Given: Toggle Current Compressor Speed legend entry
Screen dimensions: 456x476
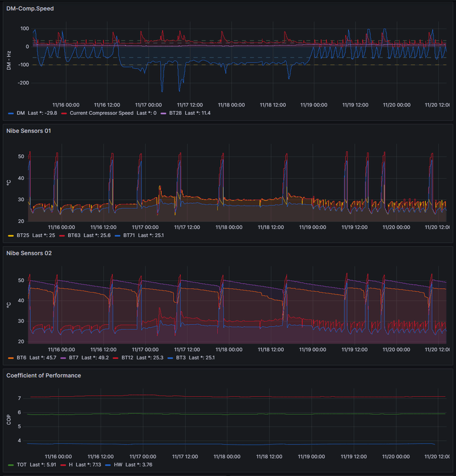Looking at the screenshot, I should (x=101, y=113).
